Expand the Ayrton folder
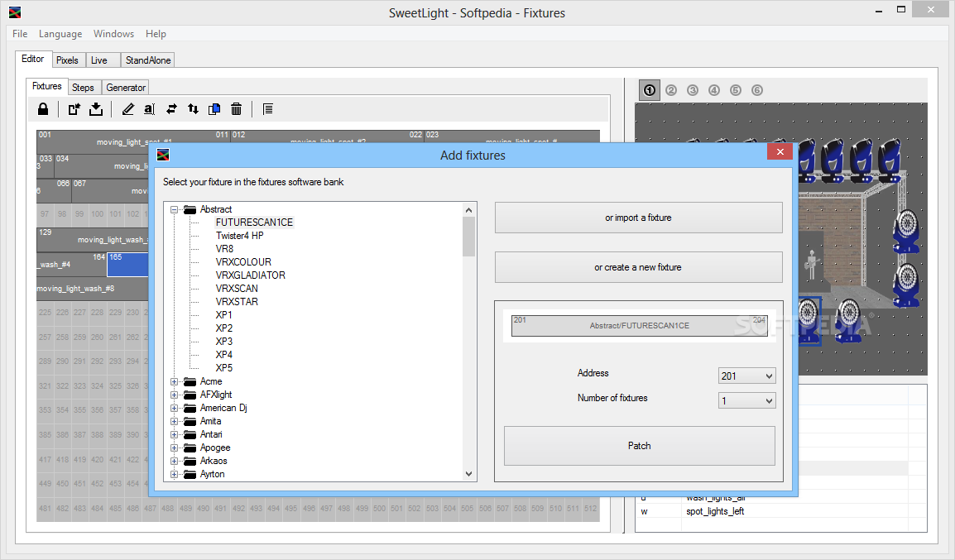 coord(174,474)
